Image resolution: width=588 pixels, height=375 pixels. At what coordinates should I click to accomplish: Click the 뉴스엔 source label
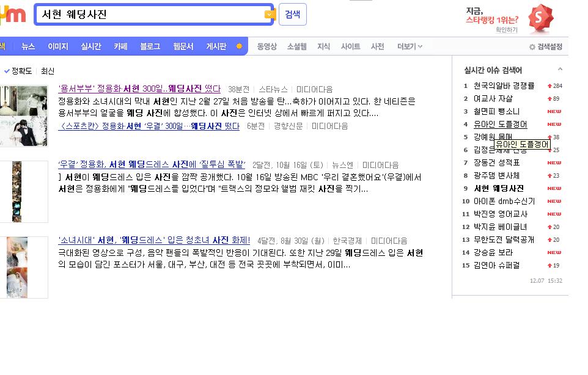pos(342,165)
